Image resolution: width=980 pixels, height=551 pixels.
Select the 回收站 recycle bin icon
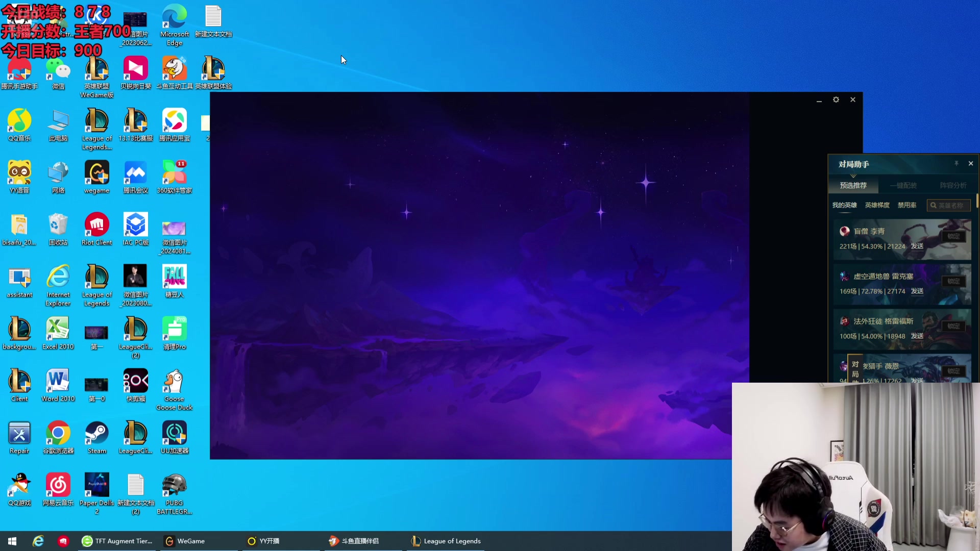point(58,229)
